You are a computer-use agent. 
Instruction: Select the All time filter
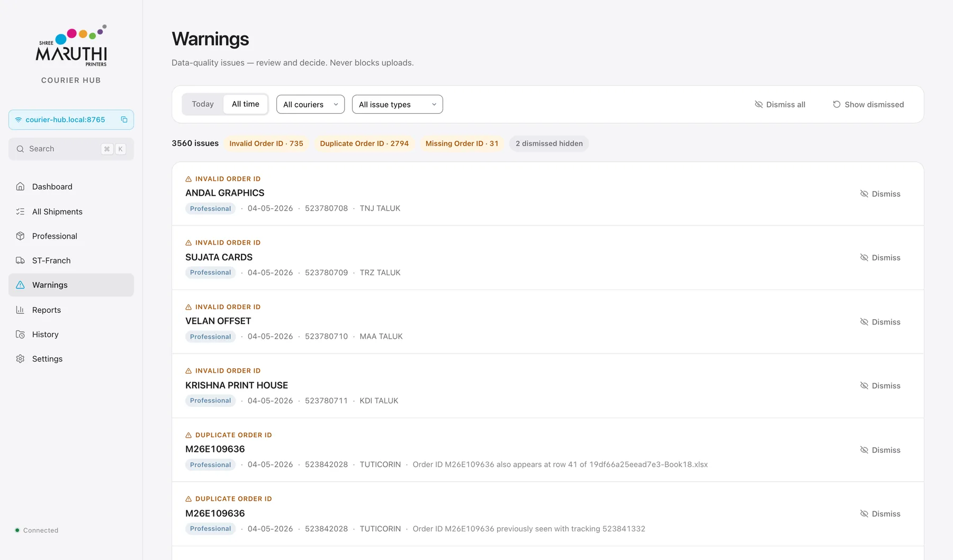pos(246,104)
